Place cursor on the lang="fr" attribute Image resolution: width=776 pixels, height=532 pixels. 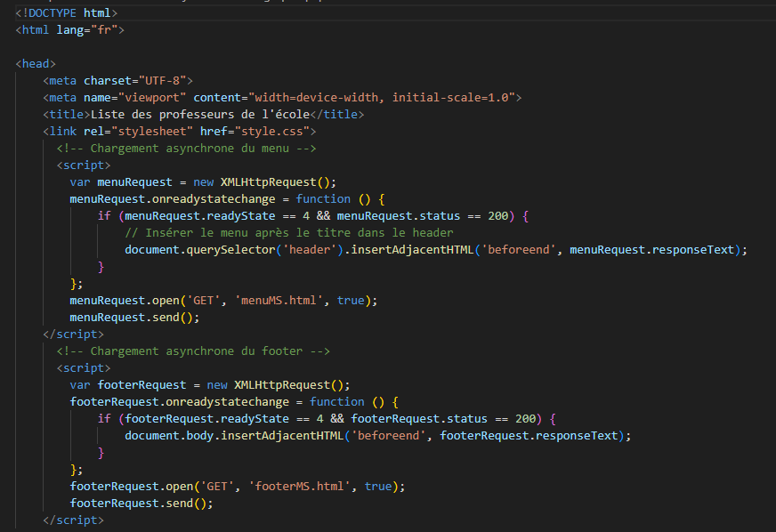pos(91,30)
